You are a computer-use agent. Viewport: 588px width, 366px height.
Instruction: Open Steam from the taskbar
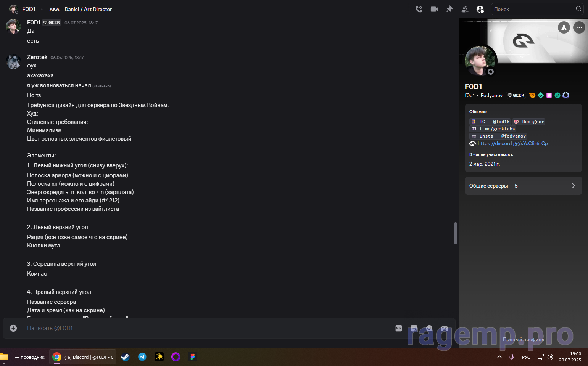click(125, 357)
